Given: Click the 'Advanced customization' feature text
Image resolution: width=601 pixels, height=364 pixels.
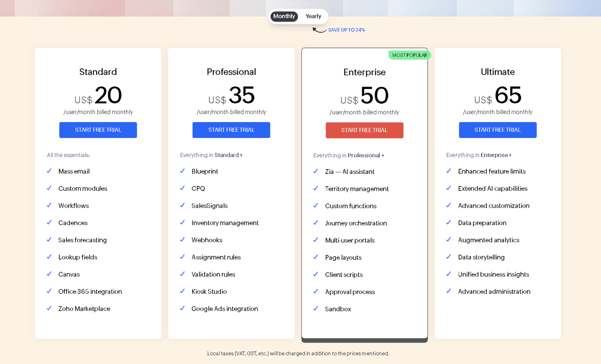Looking at the screenshot, I should [x=494, y=205].
